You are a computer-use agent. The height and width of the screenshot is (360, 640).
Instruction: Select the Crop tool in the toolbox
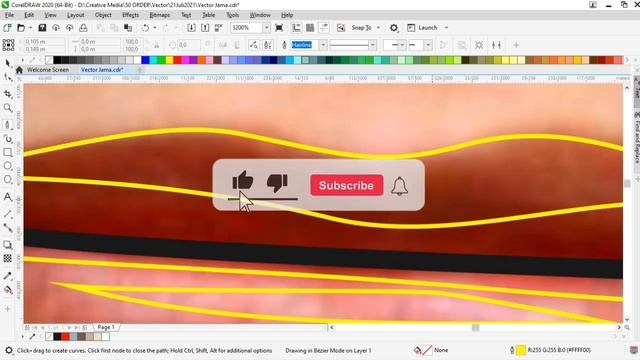8,94
